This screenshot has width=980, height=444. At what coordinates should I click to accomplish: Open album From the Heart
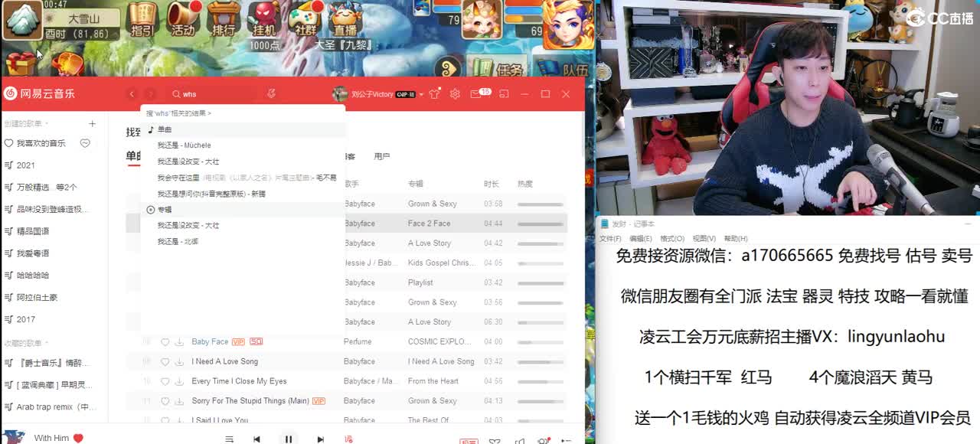433,381
